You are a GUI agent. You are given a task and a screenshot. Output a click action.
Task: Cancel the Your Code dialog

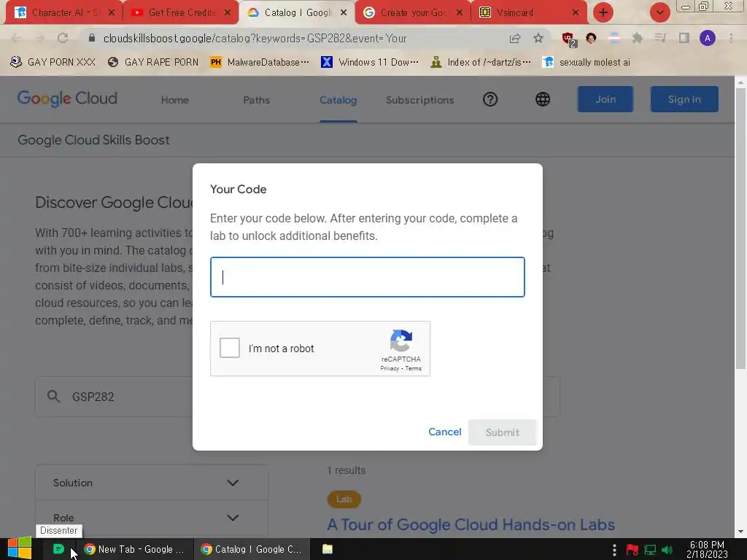444,432
